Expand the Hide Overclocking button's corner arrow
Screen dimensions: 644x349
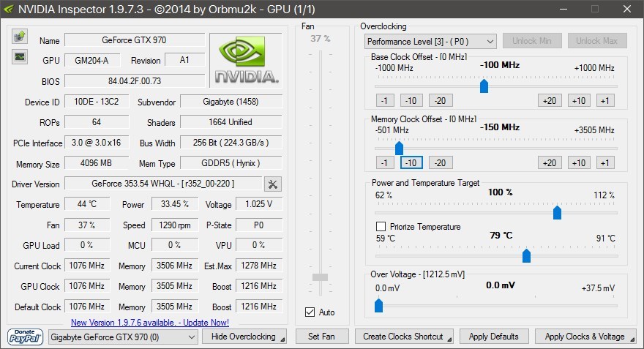282,339
